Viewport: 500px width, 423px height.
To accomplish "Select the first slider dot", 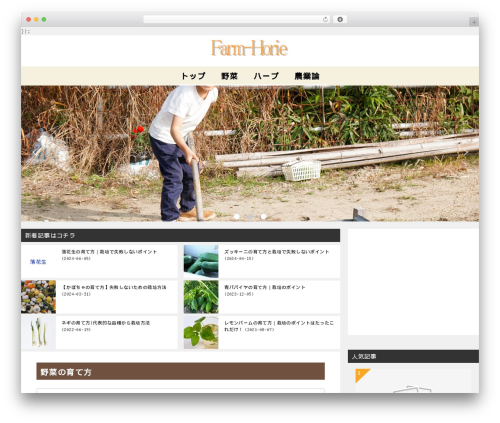I will (237, 217).
